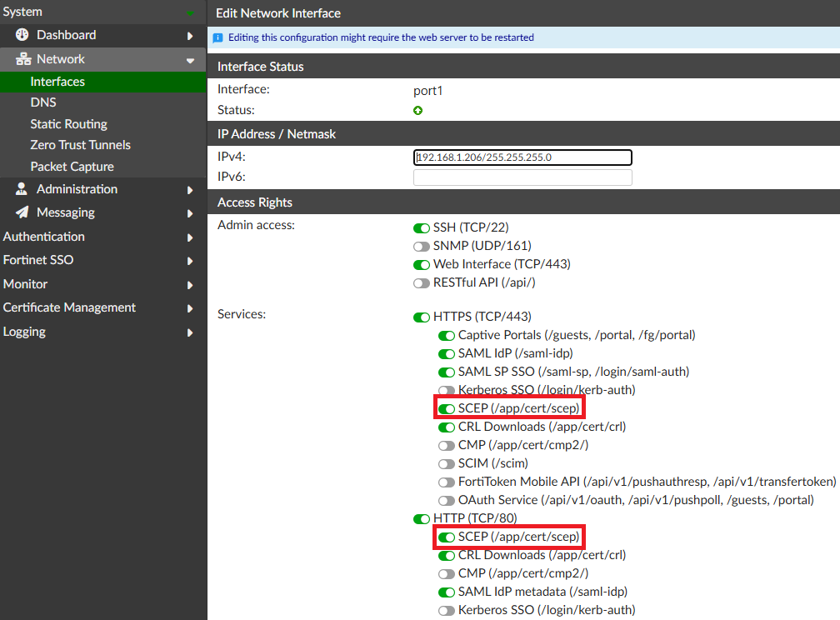This screenshot has height=620, width=840.
Task: Enable CMP (/app/cert/cmp2/) under HTTPS
Action: click(x=447, y=445)
